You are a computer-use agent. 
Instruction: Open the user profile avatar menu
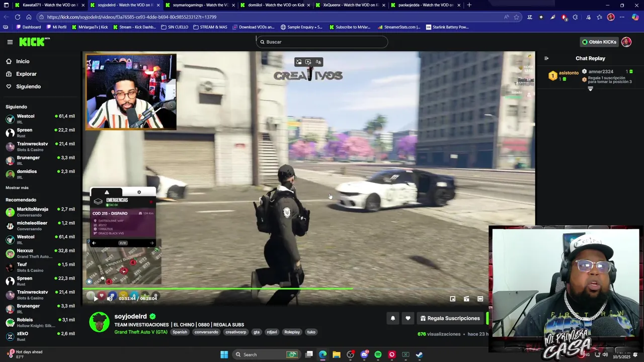(x=626, y=42)
